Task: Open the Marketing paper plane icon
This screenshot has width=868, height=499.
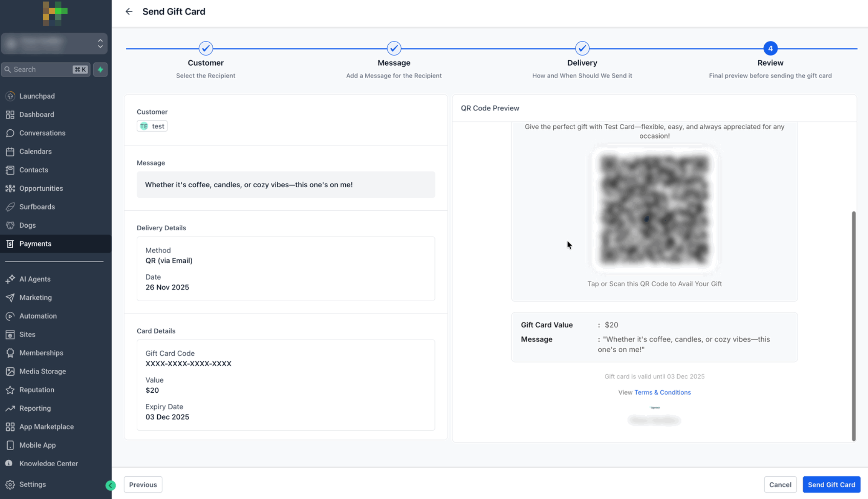Action: point(10,297)
